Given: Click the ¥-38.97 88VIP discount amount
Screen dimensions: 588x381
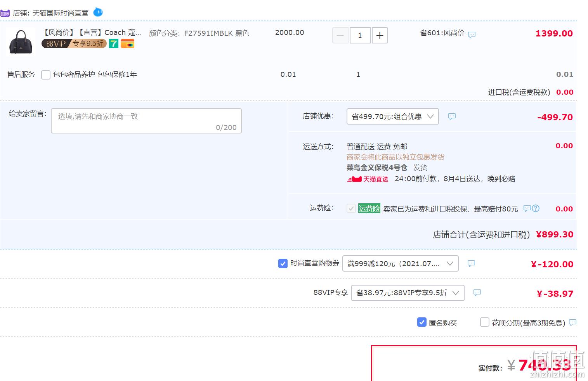Looking at the screenshot, I should [x=555, y=294].
